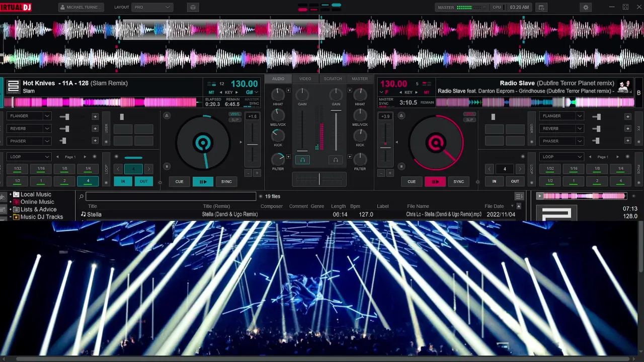Open the settings gear in the title bar
Image resolution: width=644 pixels, height=362 pixels.
[x=586, y=8]
